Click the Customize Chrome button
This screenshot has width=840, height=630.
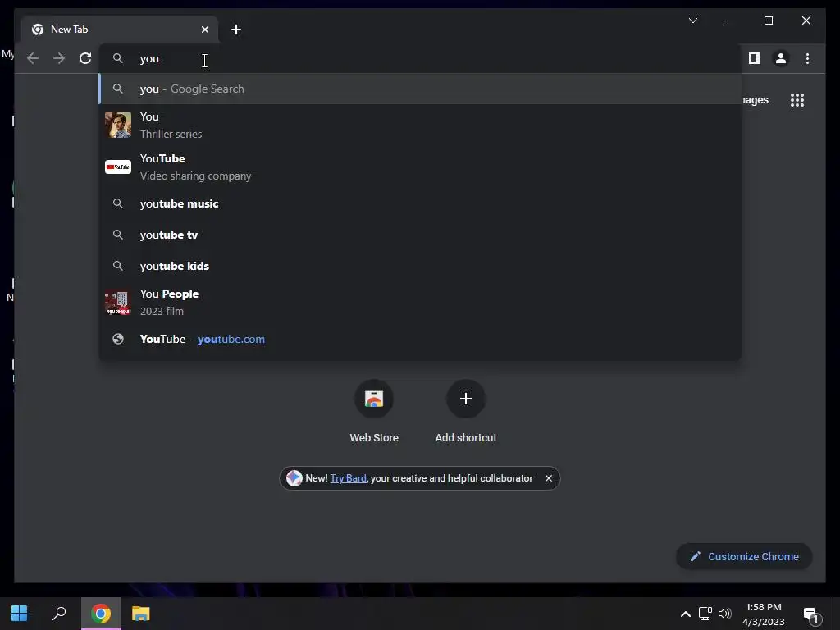[x=744, y=557]
